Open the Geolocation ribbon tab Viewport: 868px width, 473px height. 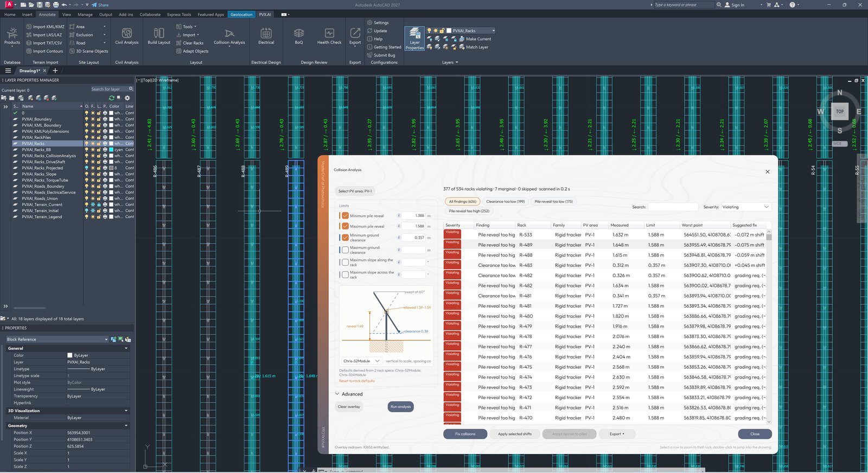point(241,15)
